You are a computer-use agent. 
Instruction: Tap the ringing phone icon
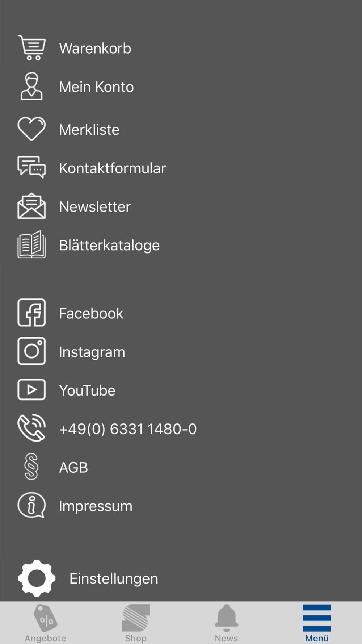[31, 428]
